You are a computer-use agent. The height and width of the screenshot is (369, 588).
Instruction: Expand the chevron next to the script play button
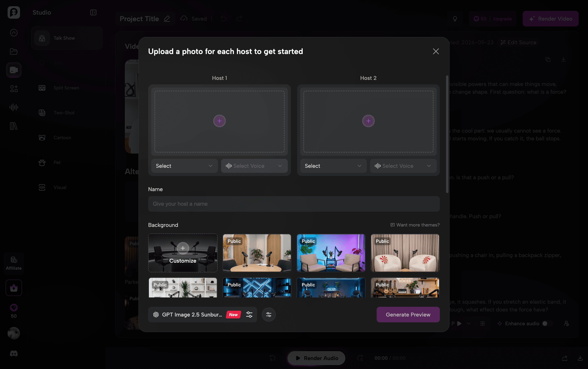coord(469,324)
